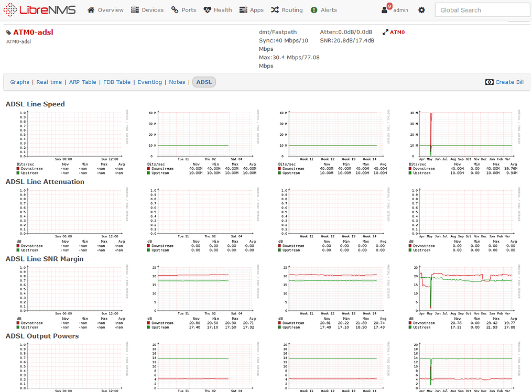Click the ADSL Output Powers heading
This screenshot has width=532, height=392.
point(42,336)
